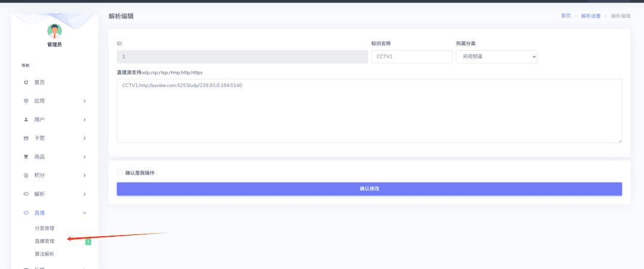The height and width of the screenshot is (269, 644).
Task: Click the 解析编辑 page title
Action: [x=121, y=17]
